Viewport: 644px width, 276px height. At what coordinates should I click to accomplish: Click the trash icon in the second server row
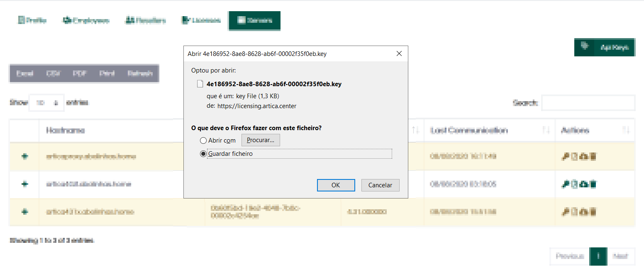[x=593, y=184]
